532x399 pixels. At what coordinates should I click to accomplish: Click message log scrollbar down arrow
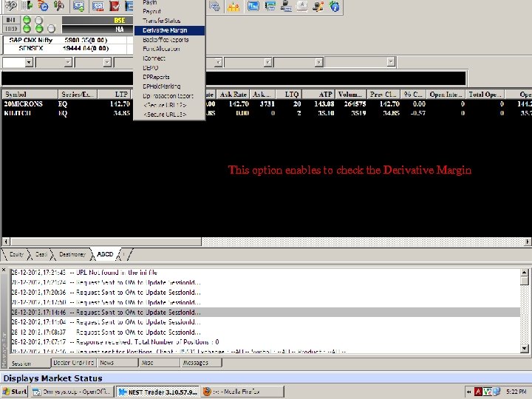(525, 349)
